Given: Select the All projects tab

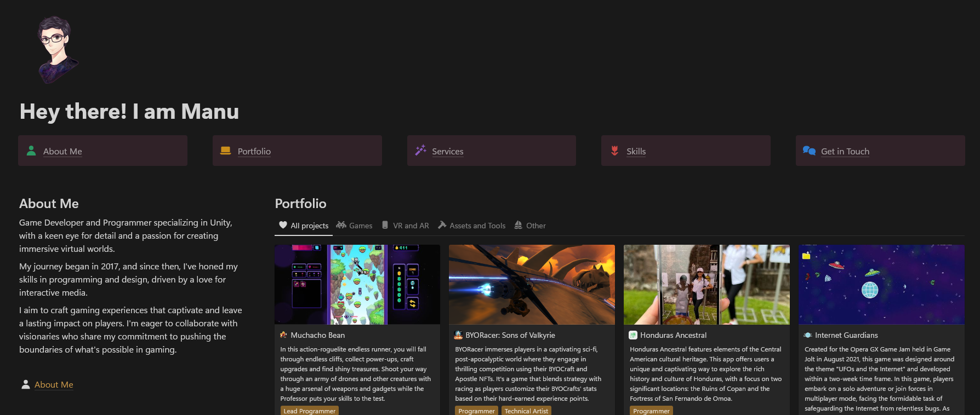Looking at the screenshot, I should pyautogui.click(x=304, y=226).
